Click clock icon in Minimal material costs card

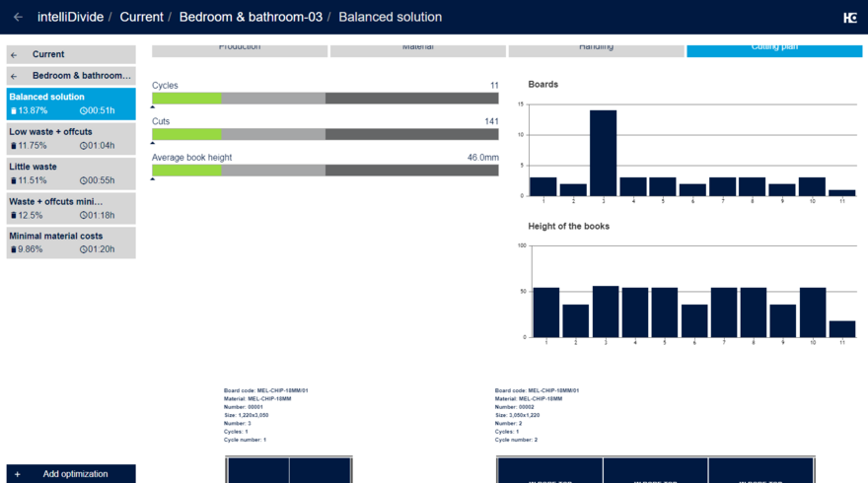84,249
